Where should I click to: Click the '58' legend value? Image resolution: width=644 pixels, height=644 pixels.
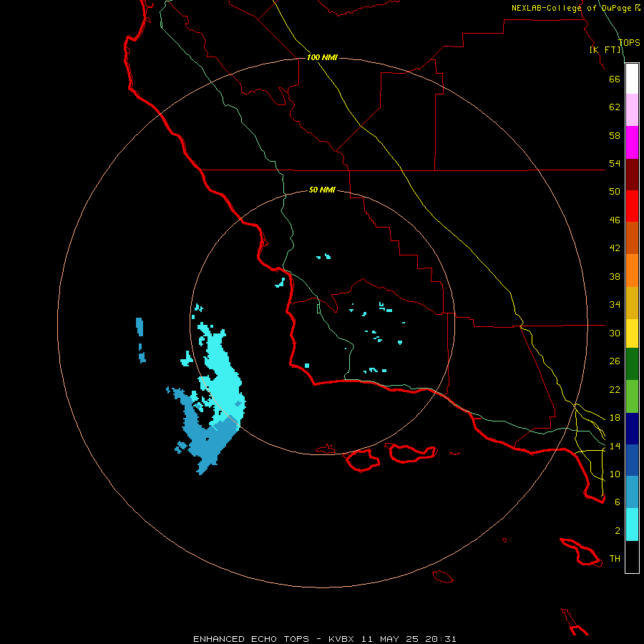click(615, 135)
